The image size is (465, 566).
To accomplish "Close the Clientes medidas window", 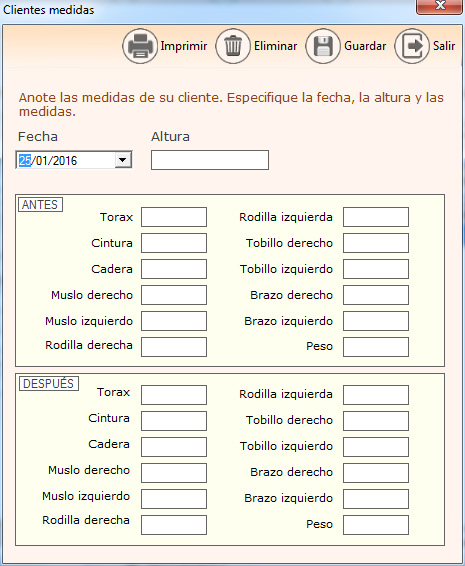I will pyautogui.click(x=440, y=6).
